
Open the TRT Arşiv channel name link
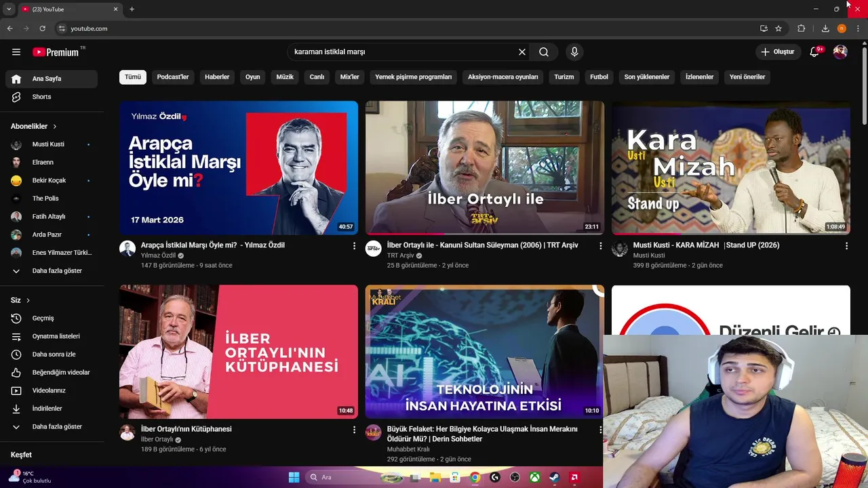(400, 256)
